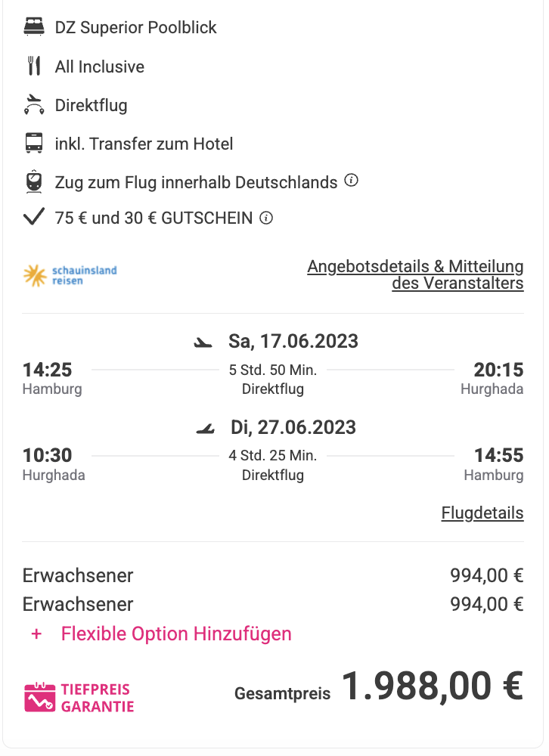Click landing plane icon beside Di, 27.06.2023
This screenshot has width=549, height=756.
coord(205,428)
